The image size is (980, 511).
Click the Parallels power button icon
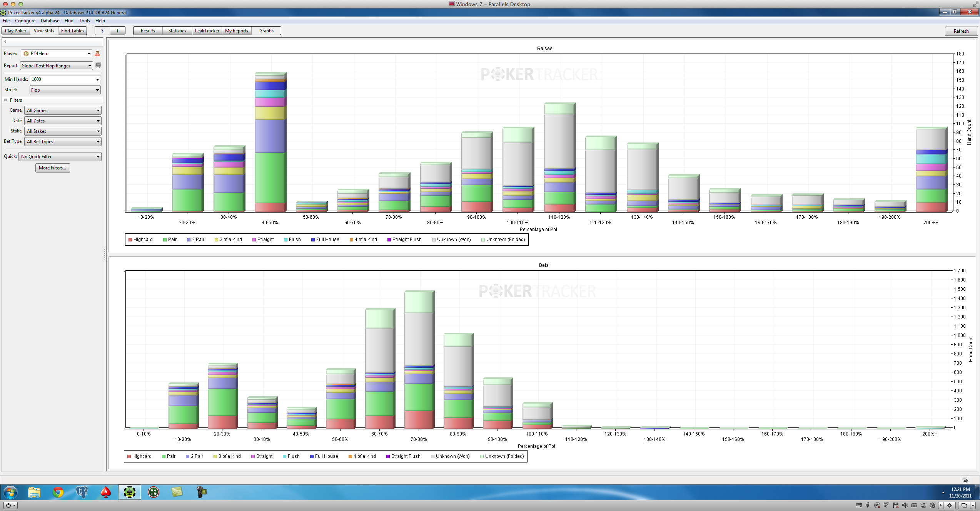[x=8, y=505]
